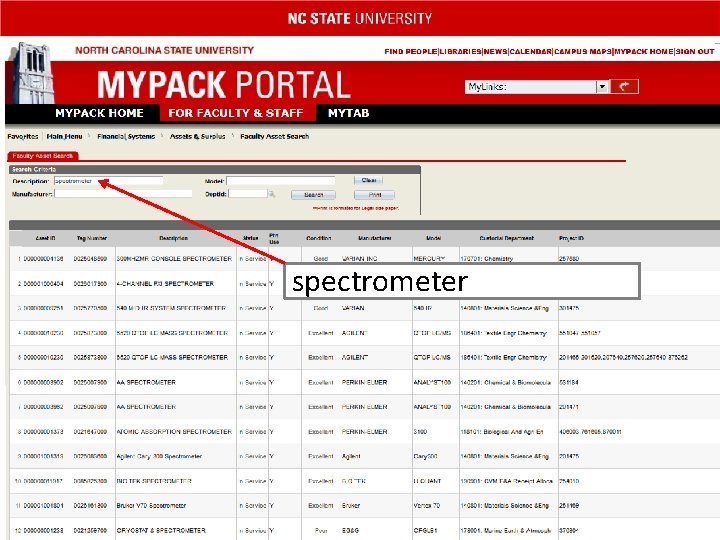Select the 'Cary300' model cell
Viewport: 720px width, 540px height.
coord(425,456)
